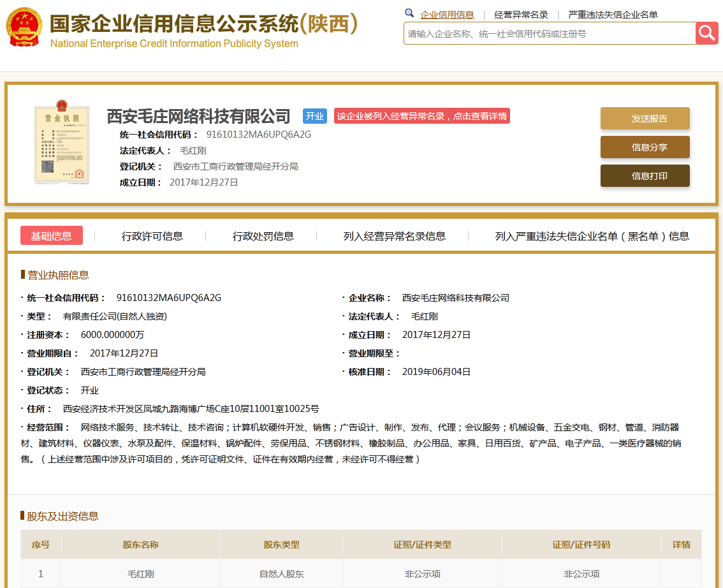Select the 经营异常名录 search category

coord(521,15)
